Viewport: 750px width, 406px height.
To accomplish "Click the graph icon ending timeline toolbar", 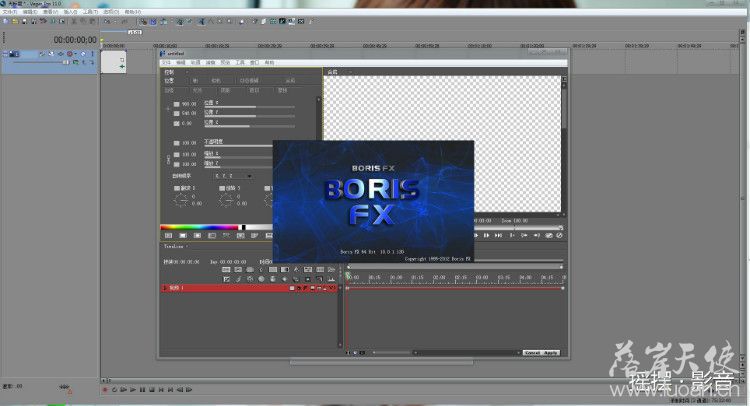I will point(331,279).
